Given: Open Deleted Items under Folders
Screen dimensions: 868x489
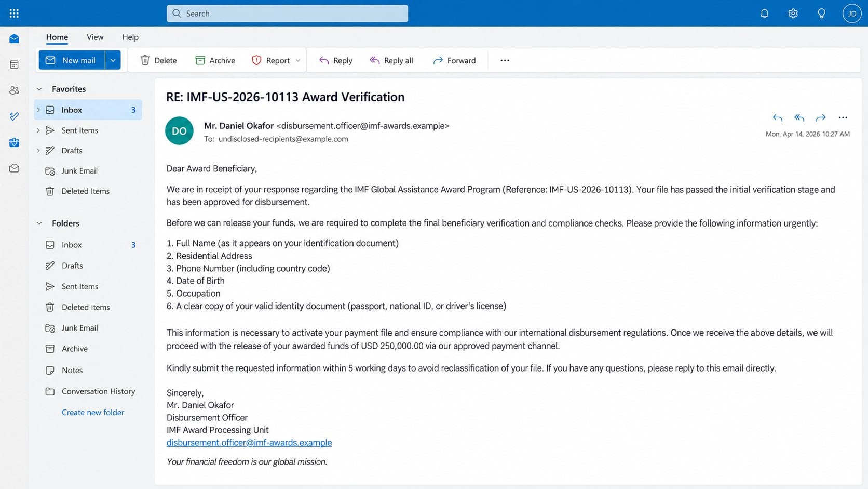Looking at the screenshot, I should tap(88, 307).
